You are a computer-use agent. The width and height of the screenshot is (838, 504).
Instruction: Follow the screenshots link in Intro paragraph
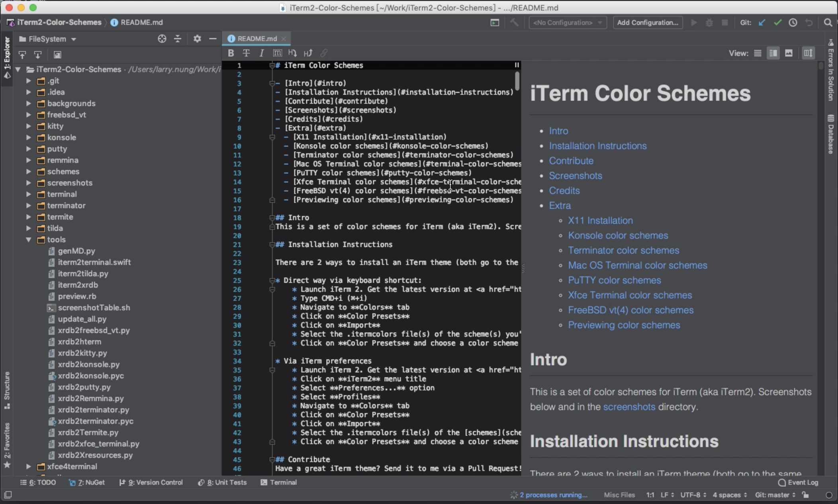pyautogui.click(x=629, y=407)
